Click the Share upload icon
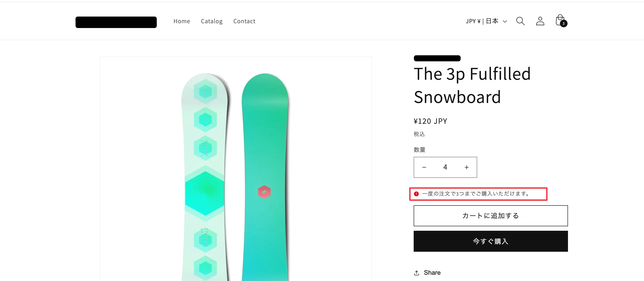644x281 pixels. tap(417, 273)
